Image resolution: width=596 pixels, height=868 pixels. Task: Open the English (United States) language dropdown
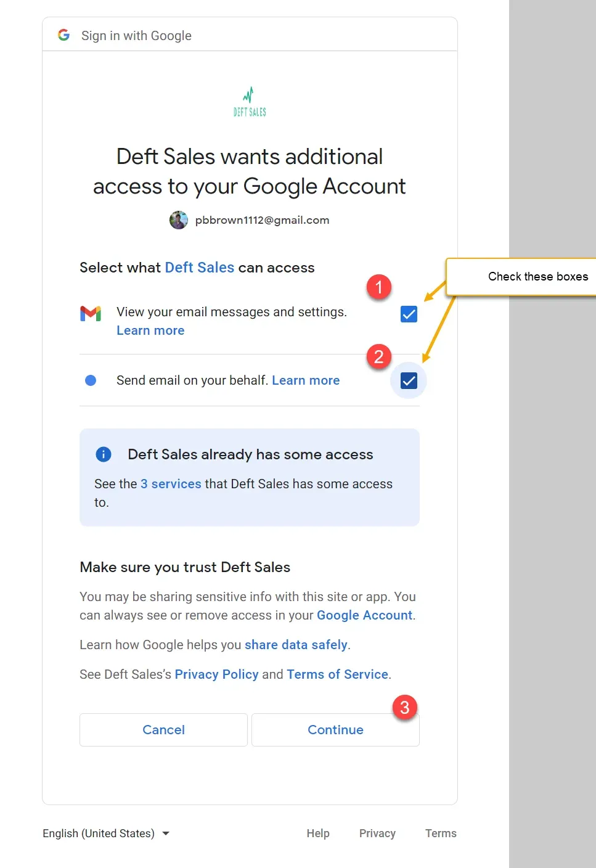click(106, 833)
